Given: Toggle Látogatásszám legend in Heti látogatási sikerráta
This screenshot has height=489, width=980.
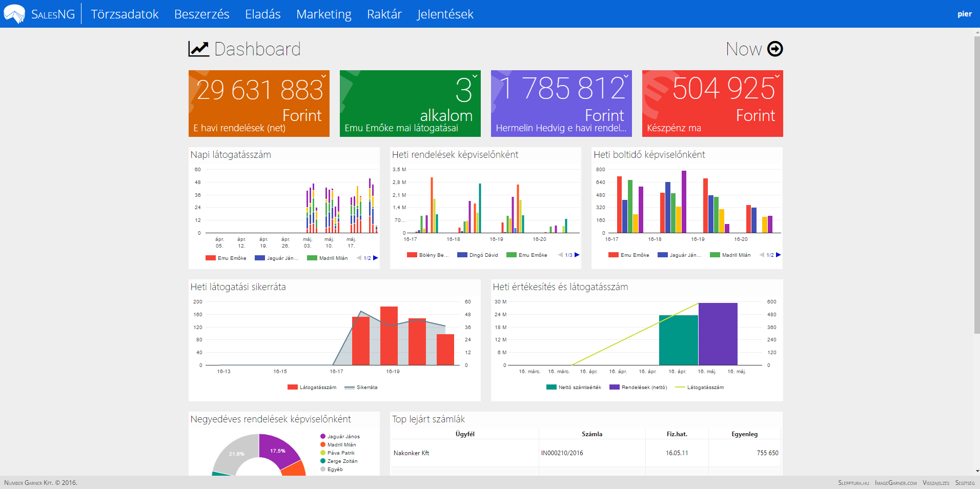Looking at the screenshot, I should pos(312,387).
